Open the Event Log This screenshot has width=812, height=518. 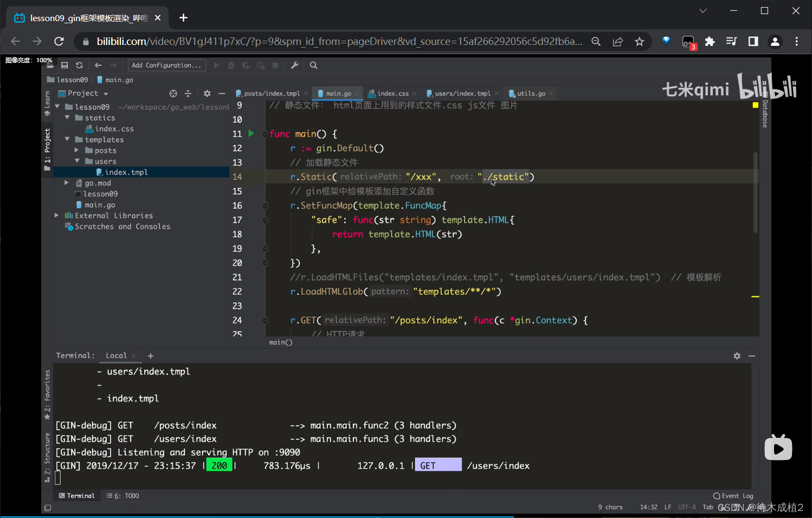pyautogui.click(x=733, y=496)
